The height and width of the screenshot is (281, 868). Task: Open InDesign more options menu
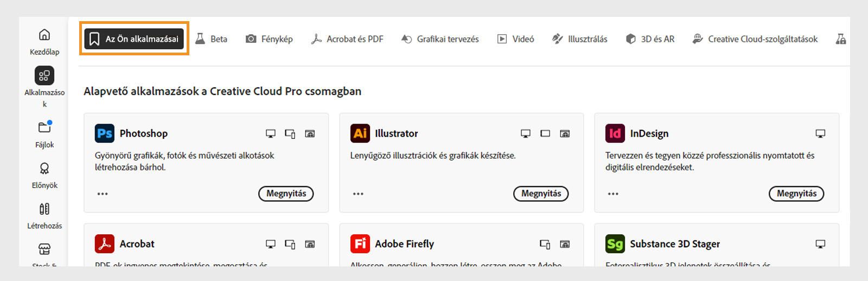(613, 194)
